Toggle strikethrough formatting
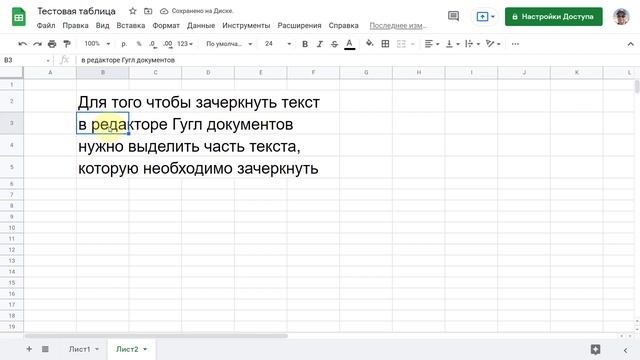Screen dimensions: 640x360 click(334, 44)
